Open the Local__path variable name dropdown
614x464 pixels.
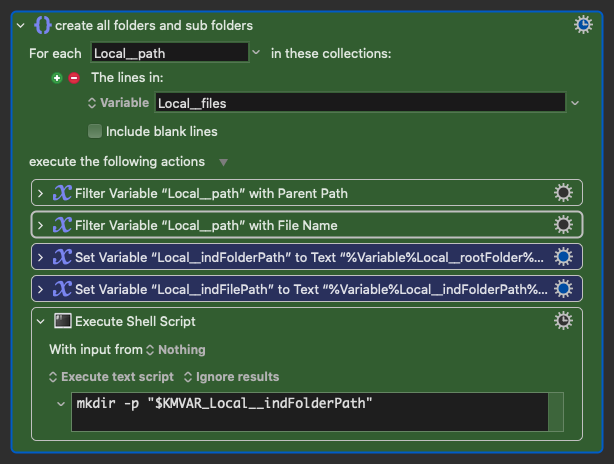256,52
